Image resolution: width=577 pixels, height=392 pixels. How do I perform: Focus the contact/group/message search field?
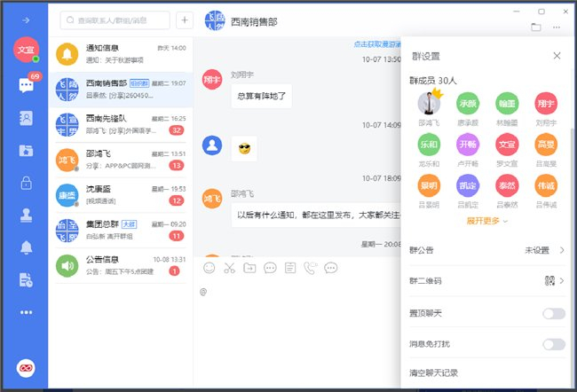[x=115, y=20]
